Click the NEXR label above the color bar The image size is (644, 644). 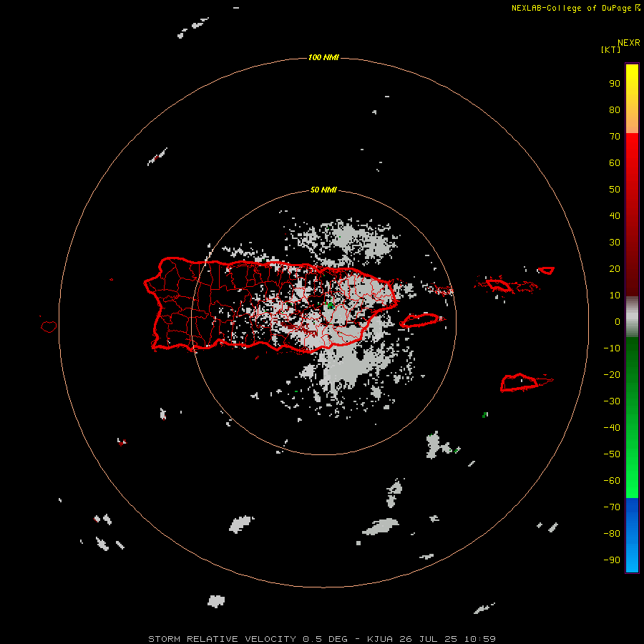(x=628, y=43)
